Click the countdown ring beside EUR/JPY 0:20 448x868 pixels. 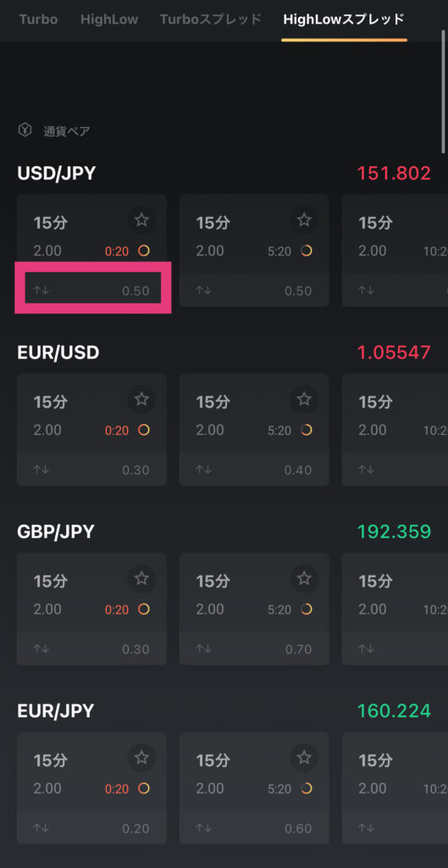(144, 788)
